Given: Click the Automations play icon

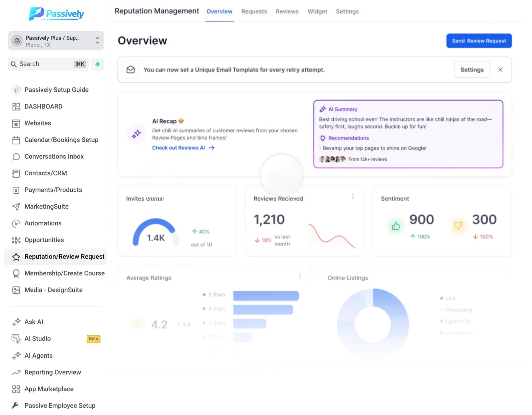Looking at the screenshot, I should [16, 223].
